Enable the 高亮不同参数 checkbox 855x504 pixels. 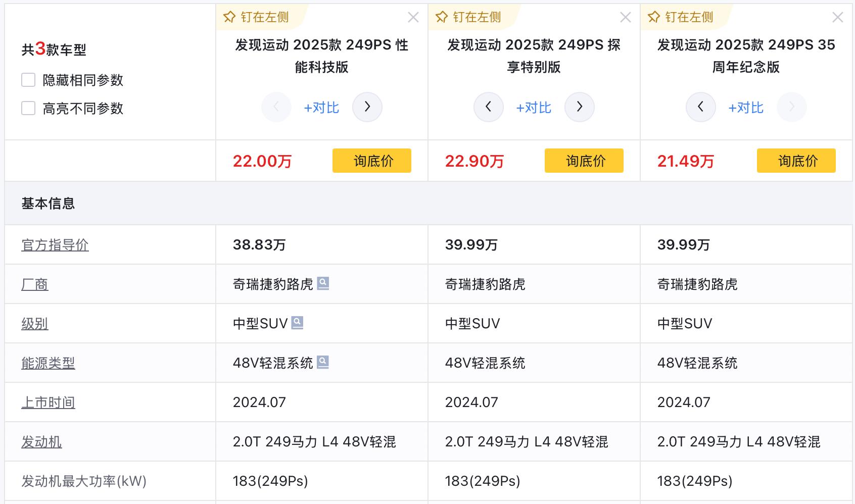(28, 108)
